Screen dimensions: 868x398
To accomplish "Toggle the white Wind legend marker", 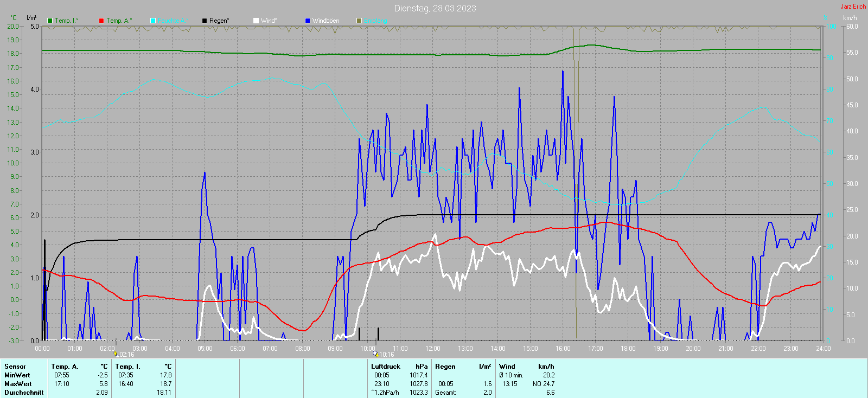I will pyautogui.click(x=256, y=21).
